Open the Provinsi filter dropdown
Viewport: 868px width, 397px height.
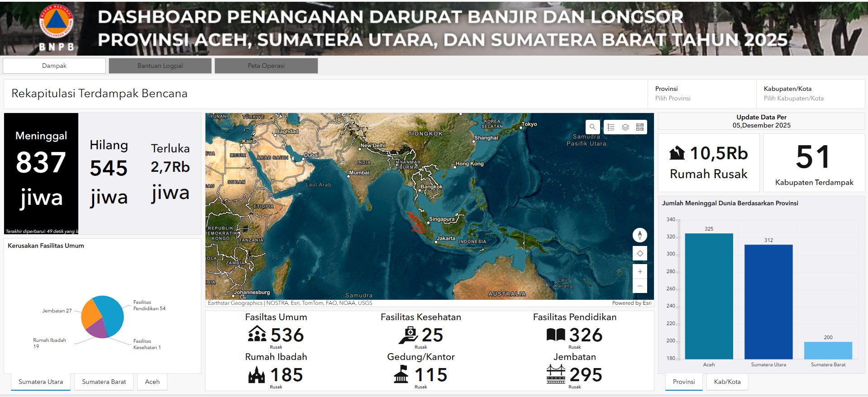coord(702,94)
